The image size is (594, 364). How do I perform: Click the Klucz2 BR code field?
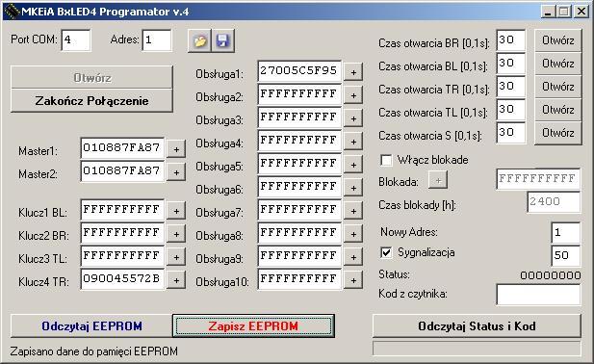click(122, 233)
